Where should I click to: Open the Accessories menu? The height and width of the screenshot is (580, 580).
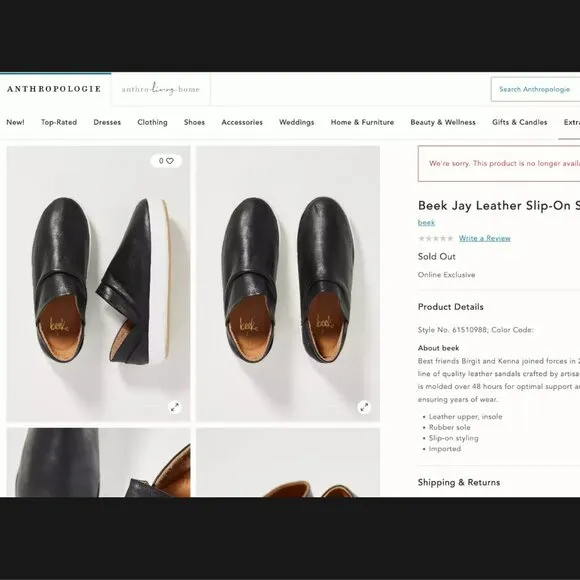[x=242, y=122]
